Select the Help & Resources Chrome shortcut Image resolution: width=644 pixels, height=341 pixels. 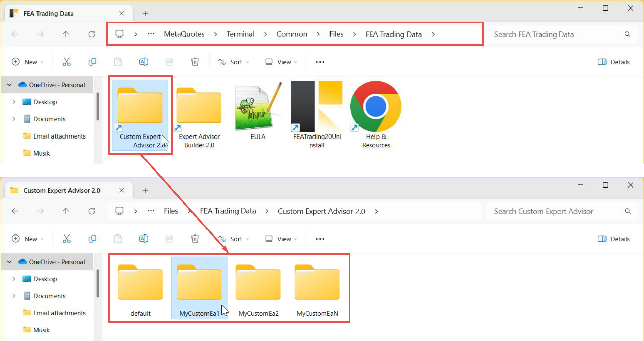376,115
